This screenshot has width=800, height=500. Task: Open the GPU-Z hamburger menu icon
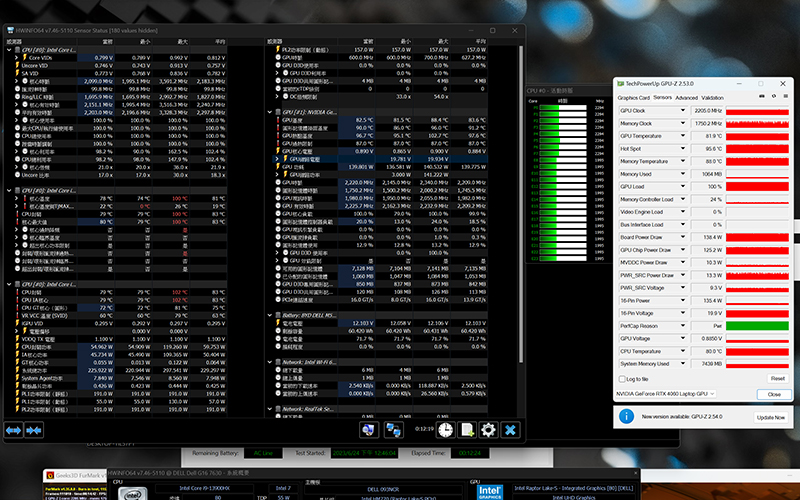pyautogui.click(x=786, y=96)
